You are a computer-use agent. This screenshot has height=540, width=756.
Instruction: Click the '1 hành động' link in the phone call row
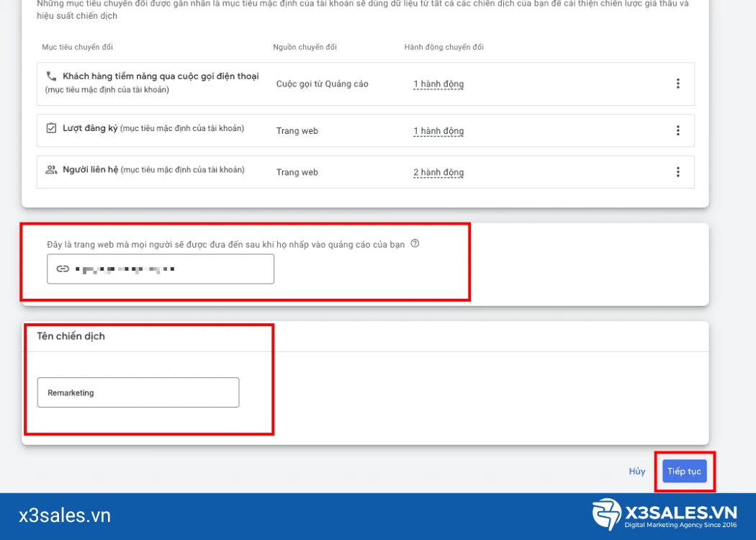pos(438,84)
